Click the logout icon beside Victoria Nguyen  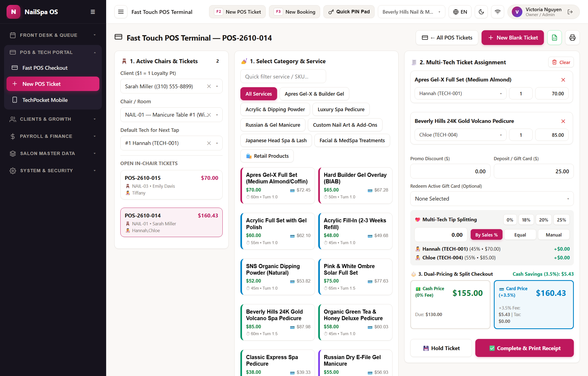tap(570, 12)
